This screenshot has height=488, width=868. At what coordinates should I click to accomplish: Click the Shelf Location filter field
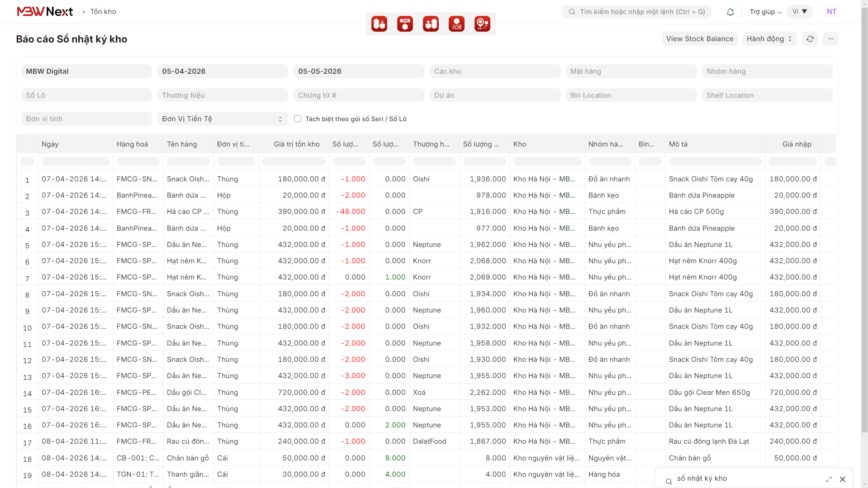(x=767, y=95)
